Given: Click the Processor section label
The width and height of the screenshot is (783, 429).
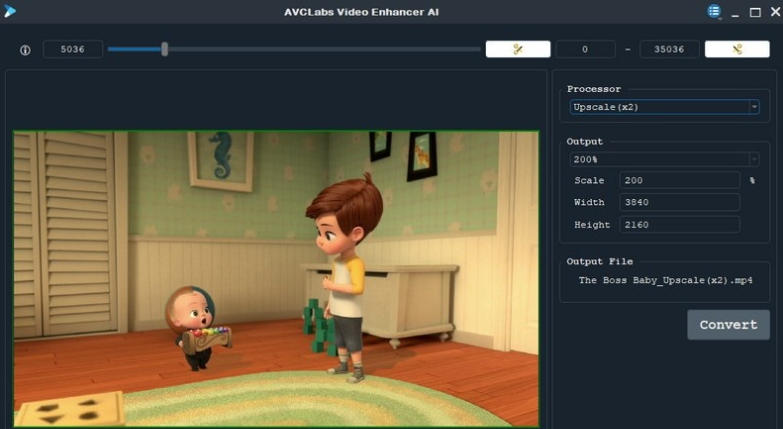Looking at the screenshot, I should coord(594,89).
